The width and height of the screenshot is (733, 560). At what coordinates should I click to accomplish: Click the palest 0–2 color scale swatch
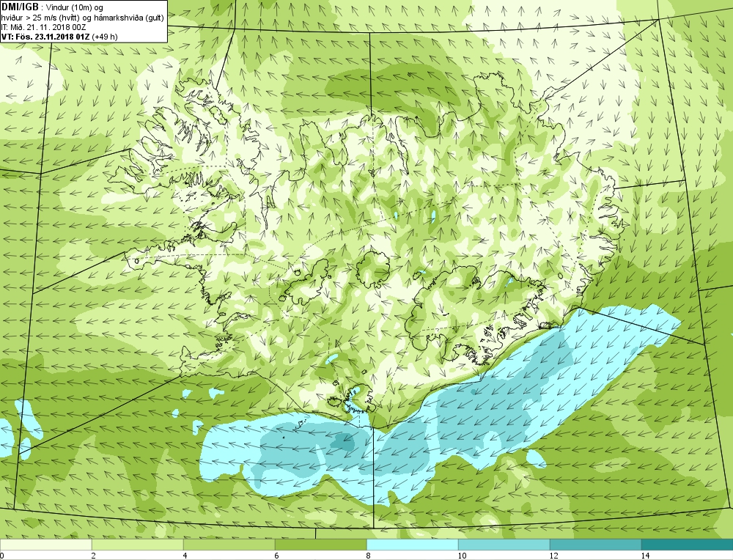tap(45, 545)
